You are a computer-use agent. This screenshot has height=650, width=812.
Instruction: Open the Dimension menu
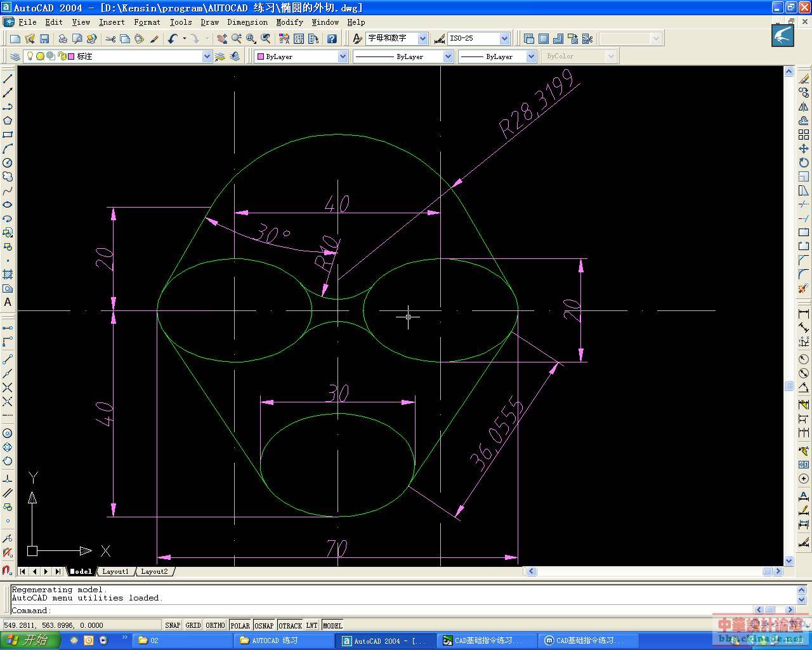tap(247, 22)
